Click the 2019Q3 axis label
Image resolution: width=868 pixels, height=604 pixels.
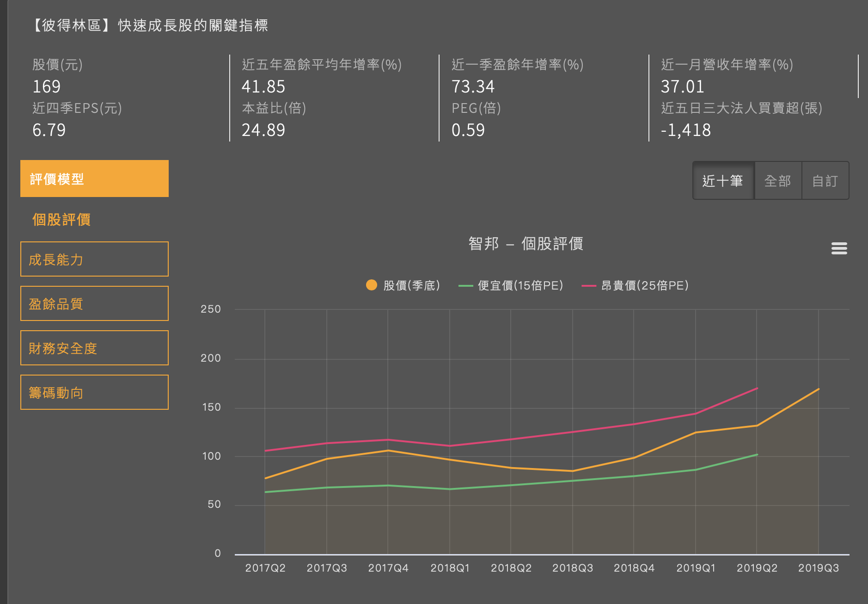(819, 568)
